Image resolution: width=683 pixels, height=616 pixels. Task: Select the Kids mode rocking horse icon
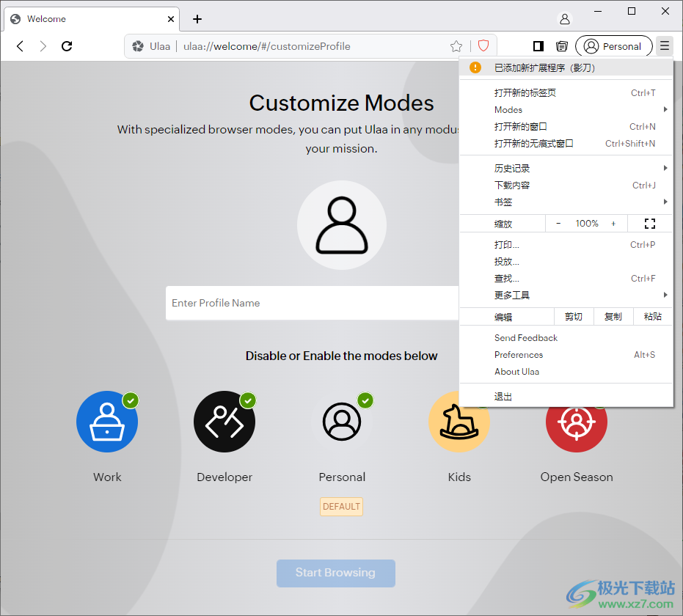tap(459, 422)
